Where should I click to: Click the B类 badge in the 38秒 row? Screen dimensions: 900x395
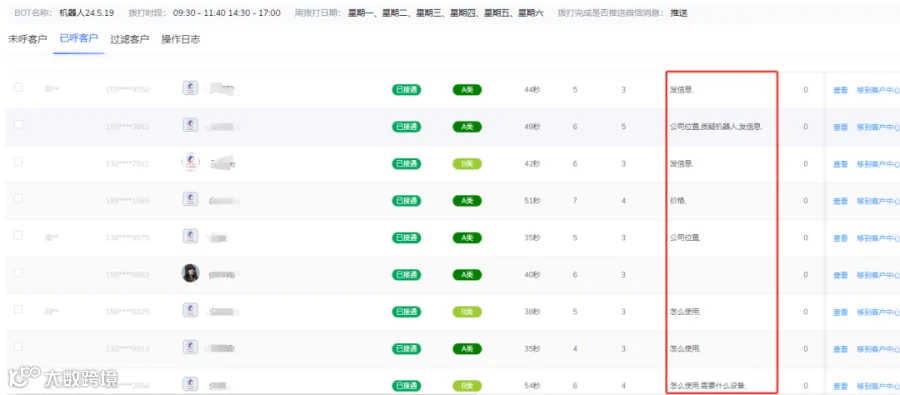(467, 312)
